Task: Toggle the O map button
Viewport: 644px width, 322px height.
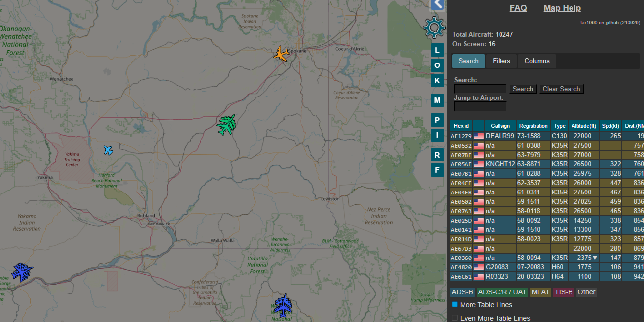Action: 437,65
